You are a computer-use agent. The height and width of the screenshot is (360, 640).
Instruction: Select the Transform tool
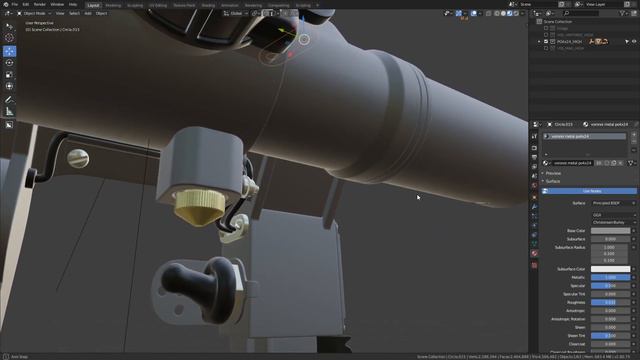click(x=9, y=86)
